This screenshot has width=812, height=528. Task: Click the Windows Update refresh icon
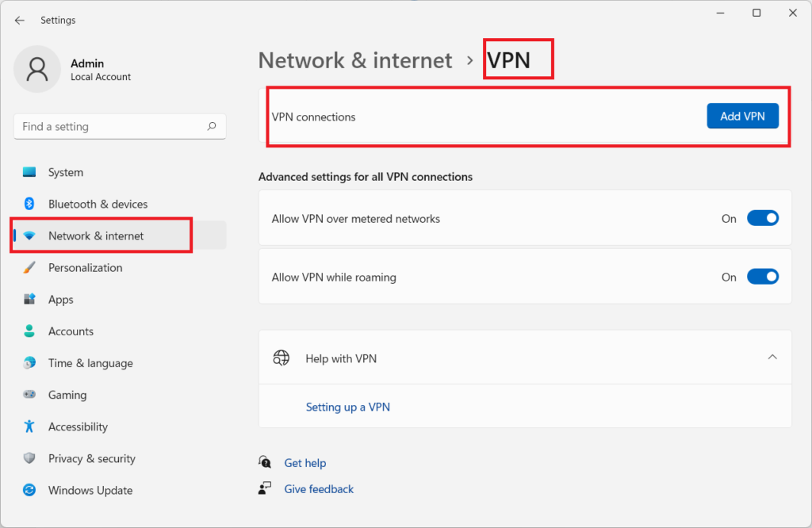tap(29, 490)
